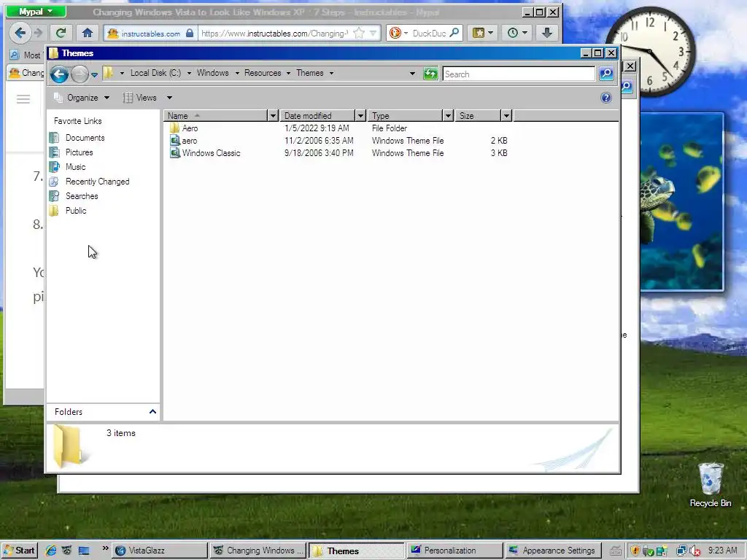Click the blue help icon in Explorer toolbar

click(x=606, y=98)
